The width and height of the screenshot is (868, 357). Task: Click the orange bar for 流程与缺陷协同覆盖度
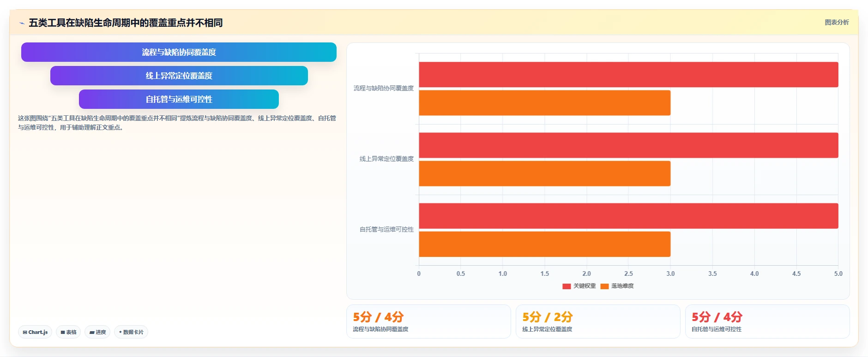544,103
